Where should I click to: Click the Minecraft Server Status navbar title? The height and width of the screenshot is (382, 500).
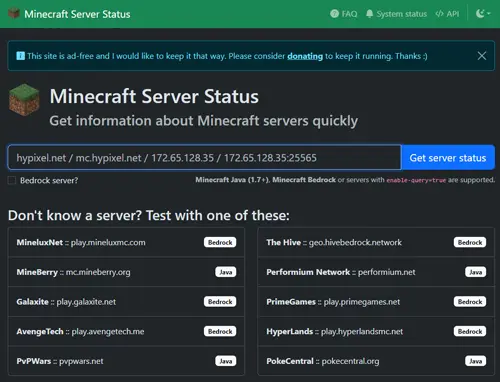point(77,14)
